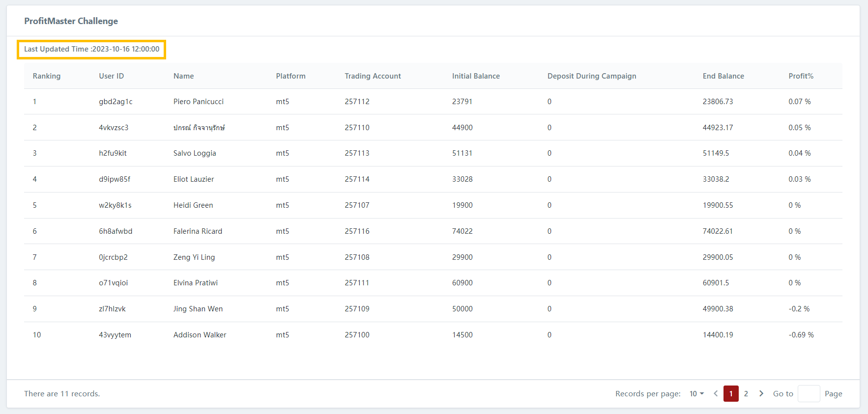The height and width of the screenshot is (414, 868).
Task: Click the next page chevron arrow
Action: [x=761, y=393]
